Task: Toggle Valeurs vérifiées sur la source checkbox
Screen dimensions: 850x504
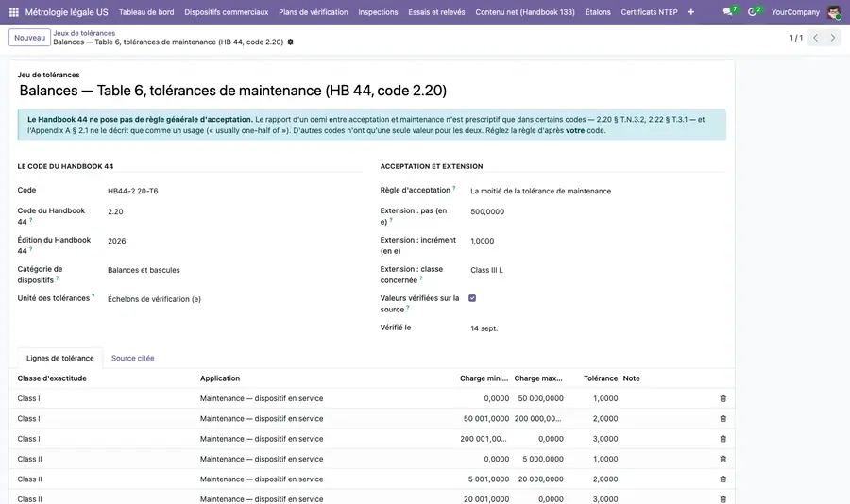Action: click(x=472, y=298)
